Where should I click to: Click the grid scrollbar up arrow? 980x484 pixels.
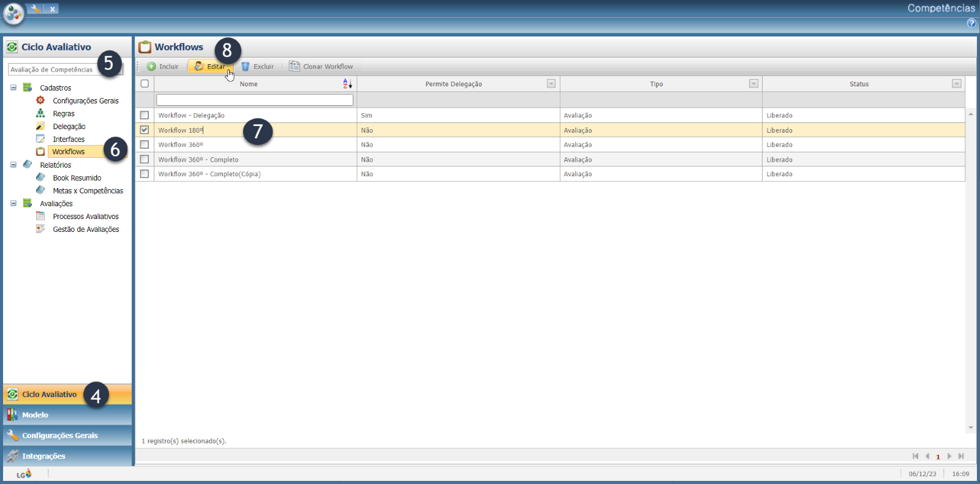coord(971,114)
